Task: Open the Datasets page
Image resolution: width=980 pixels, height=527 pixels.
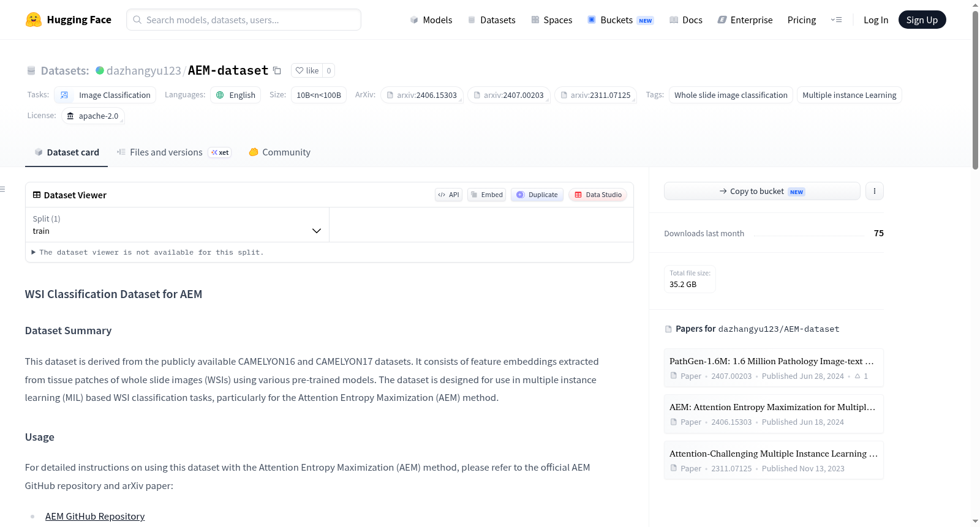Action: coord(492,20)
